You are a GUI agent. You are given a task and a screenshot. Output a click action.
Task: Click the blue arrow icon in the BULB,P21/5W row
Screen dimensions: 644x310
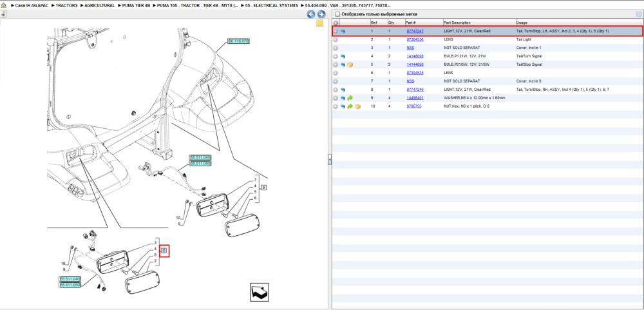343,64
